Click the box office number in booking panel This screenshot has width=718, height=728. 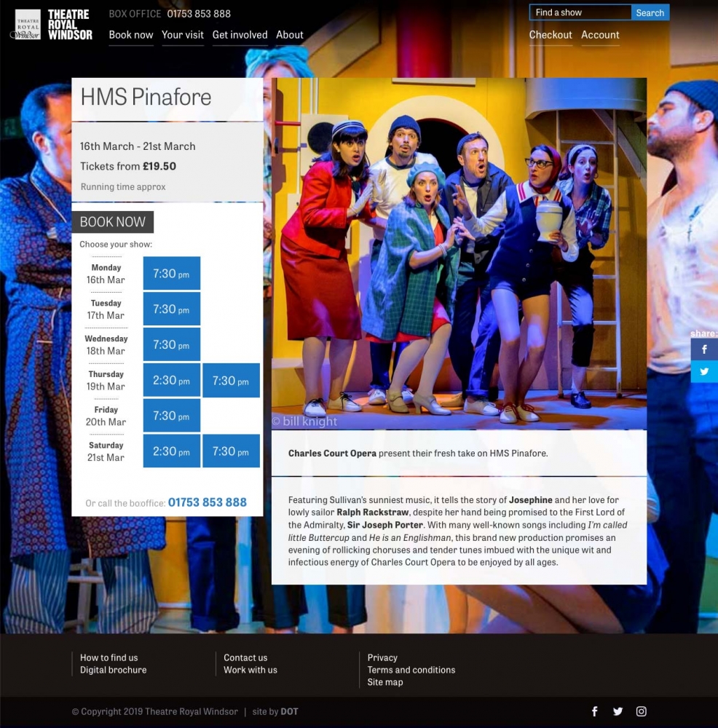pyautogui.click(x=207, y=502)
